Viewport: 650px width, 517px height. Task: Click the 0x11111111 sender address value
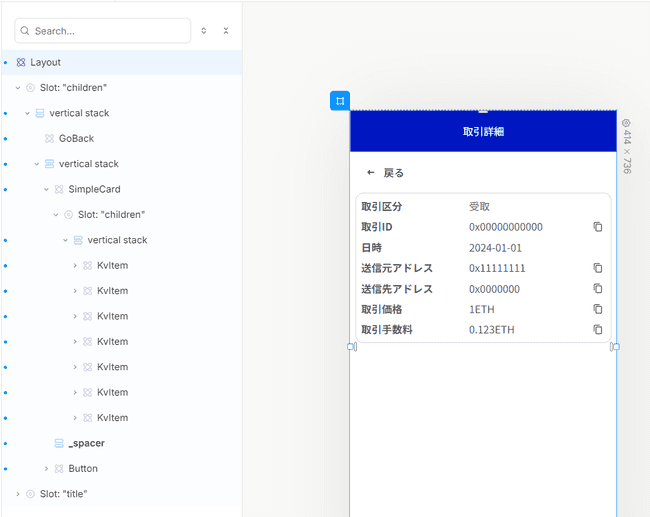pos(497,268)
